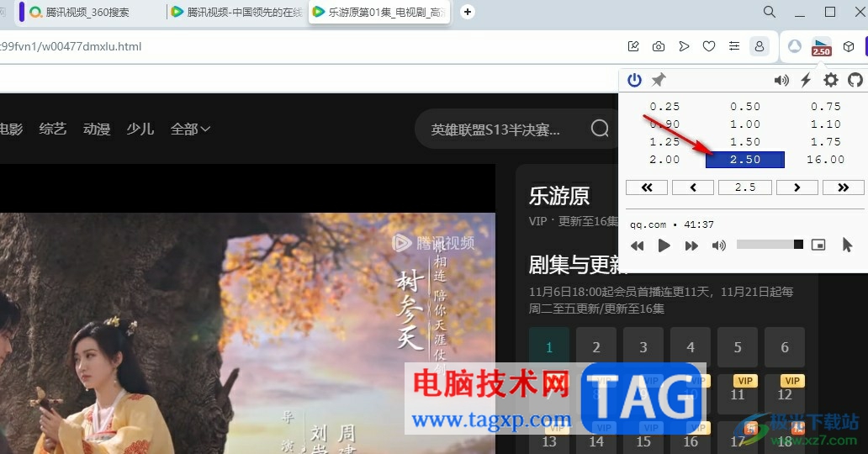Open the 乐游原 show title
Screen dimensions: 868x454
(x=559, y=196)
